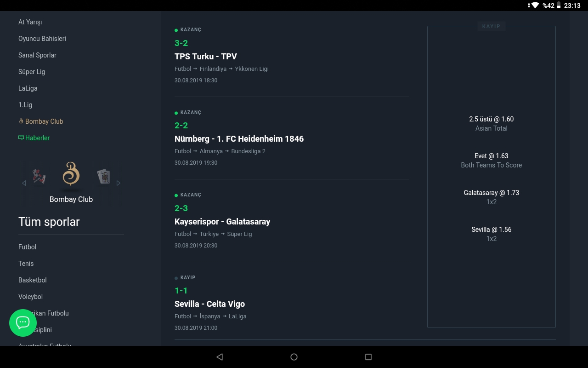
Task: Go to next carousel item arrow
Action: click(x=119, y=183)
